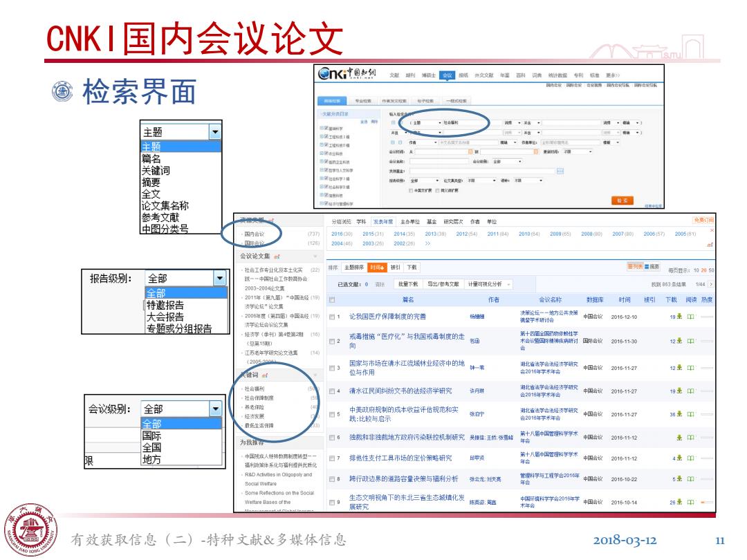Image resolution: width=747 pixels, height=560 pixels.
Task: Go to next results page arrow
Action: 711,284
